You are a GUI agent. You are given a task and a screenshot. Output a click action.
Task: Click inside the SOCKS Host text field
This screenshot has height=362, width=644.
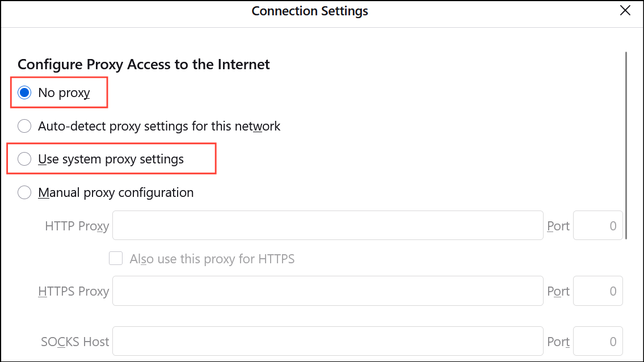coord(326,341)
